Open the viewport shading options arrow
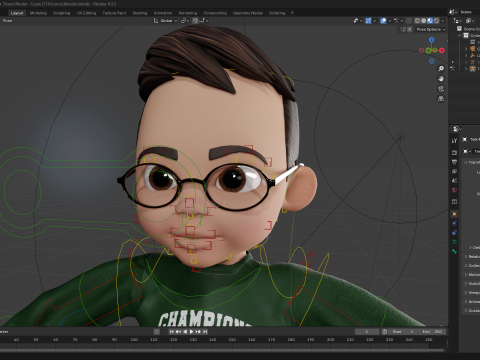The image size is (480, 360). pos(443,21)
